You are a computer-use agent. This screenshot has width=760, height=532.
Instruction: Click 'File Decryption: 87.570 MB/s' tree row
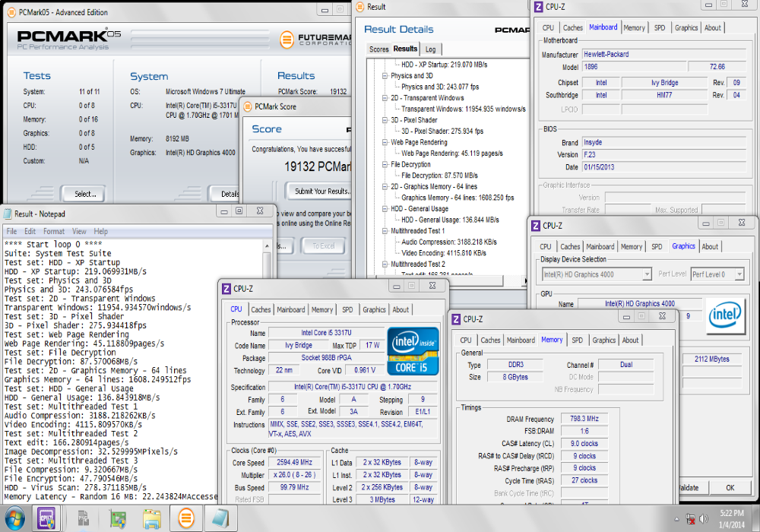point(439,176)
